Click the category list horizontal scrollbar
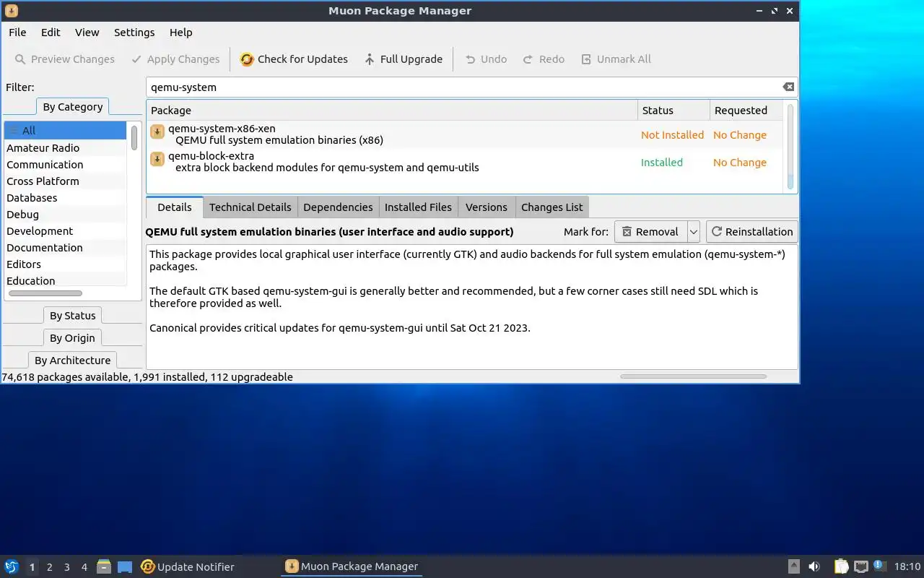 point(45,293)
